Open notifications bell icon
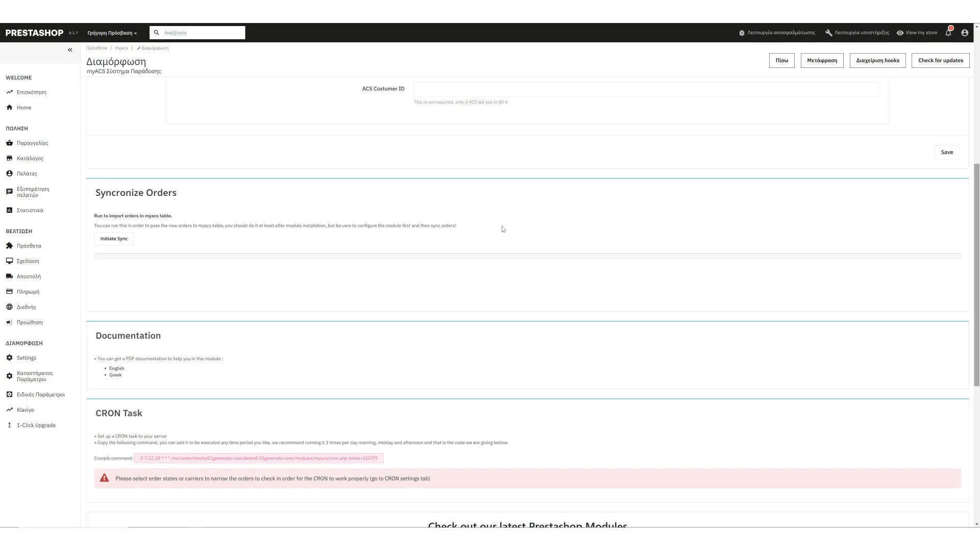 (x=948, y=33)
